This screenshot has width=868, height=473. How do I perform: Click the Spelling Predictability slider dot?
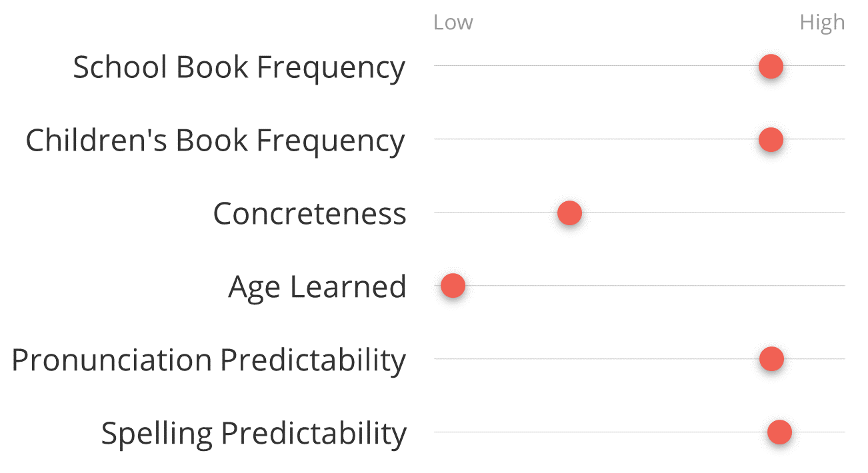coord(779,432)
